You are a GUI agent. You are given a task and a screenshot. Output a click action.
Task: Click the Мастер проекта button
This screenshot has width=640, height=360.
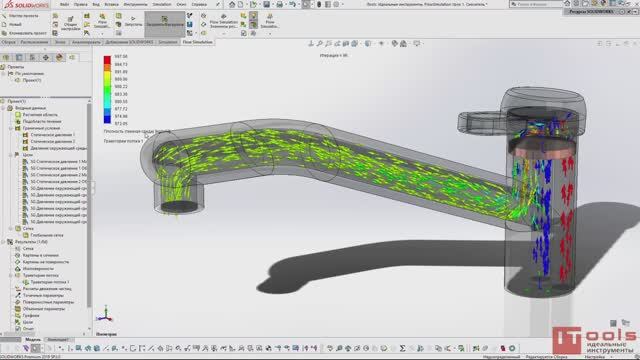tap(20, 16)
